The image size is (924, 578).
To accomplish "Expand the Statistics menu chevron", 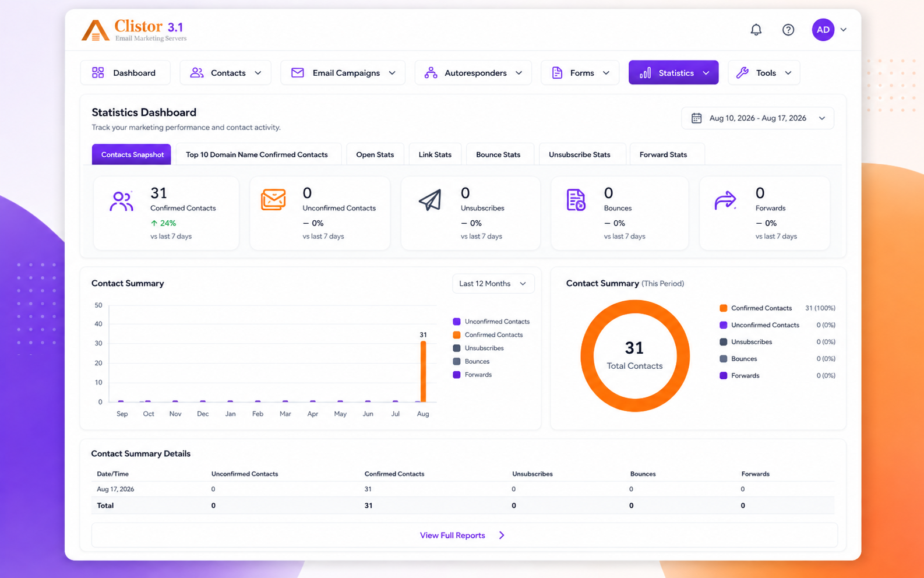I will click(x=706, y=73).
